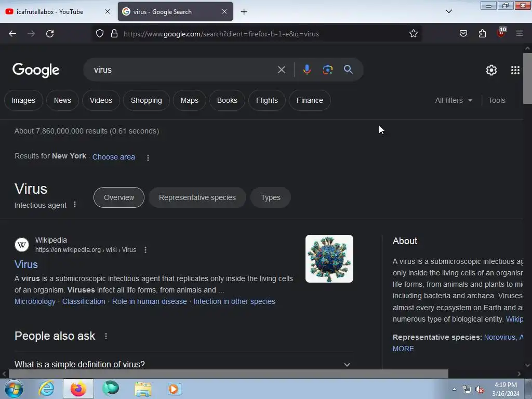This screenshot has height=399, width=532.
Task: Open the extensions puzzle icon
Action: point(482,34)
